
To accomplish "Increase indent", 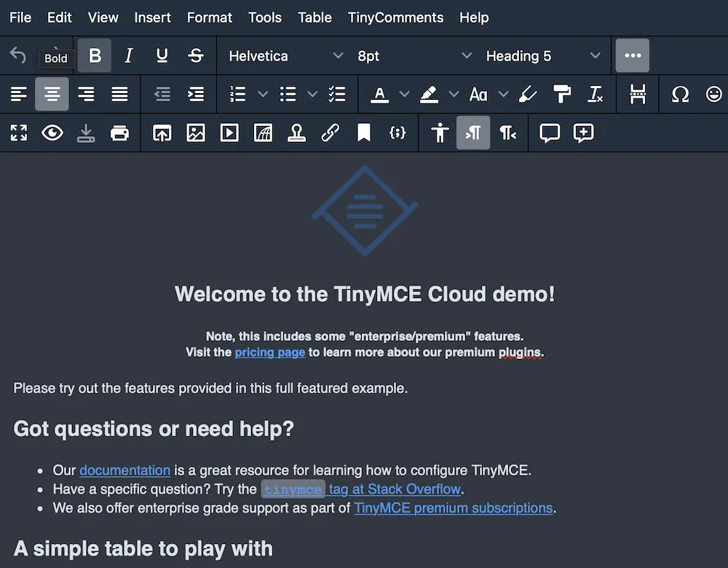I will click(196, 94).
